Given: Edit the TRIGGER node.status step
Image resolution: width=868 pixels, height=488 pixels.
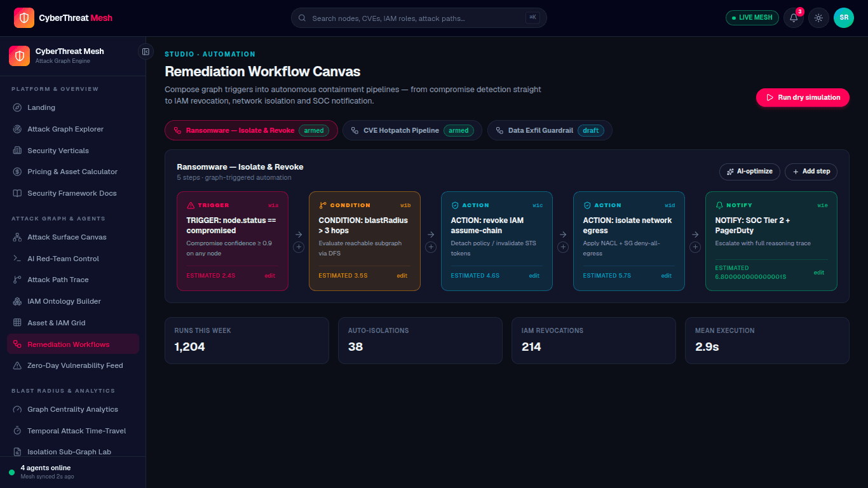Looking at the screenshot, I should [x=270, y=276].
